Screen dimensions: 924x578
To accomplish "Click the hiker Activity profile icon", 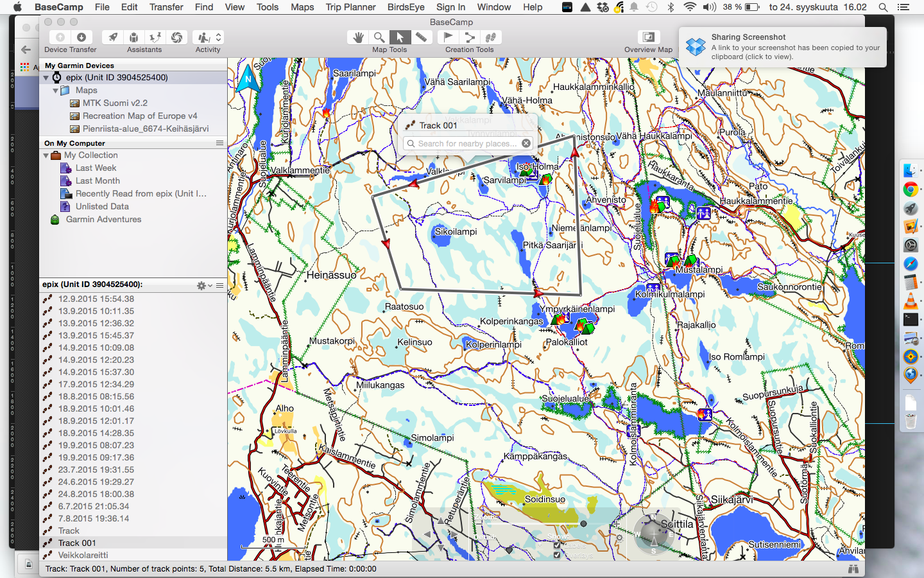I will pos(204,37).
